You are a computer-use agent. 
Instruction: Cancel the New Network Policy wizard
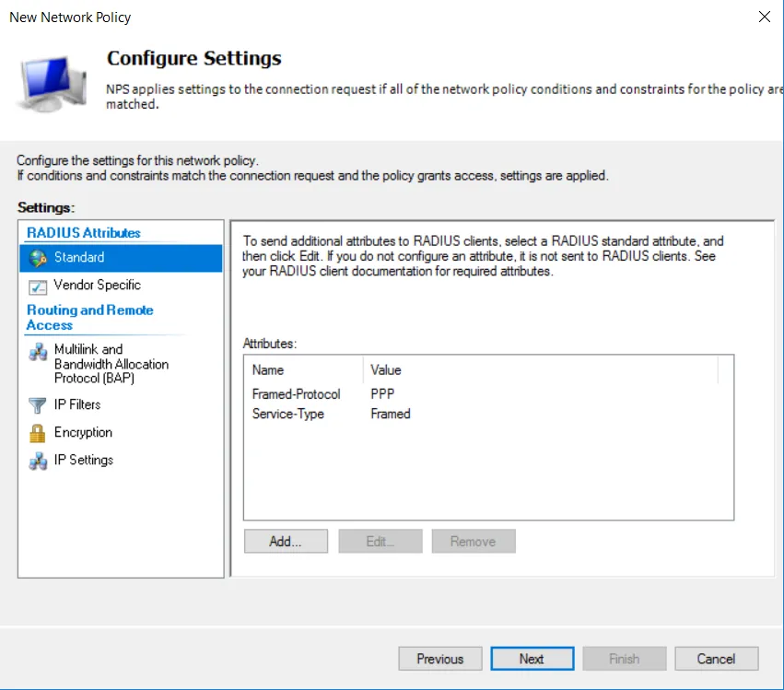pyautogui.click(x=716, y=658)
